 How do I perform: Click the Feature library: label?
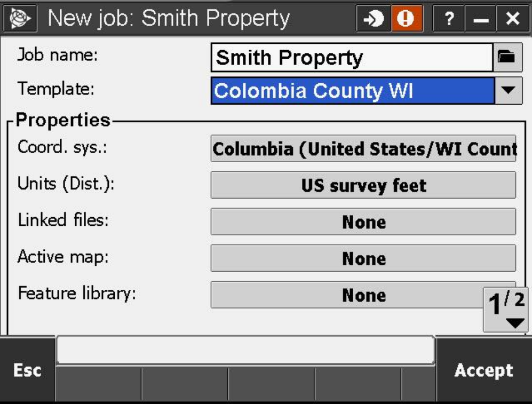[77, 293]
